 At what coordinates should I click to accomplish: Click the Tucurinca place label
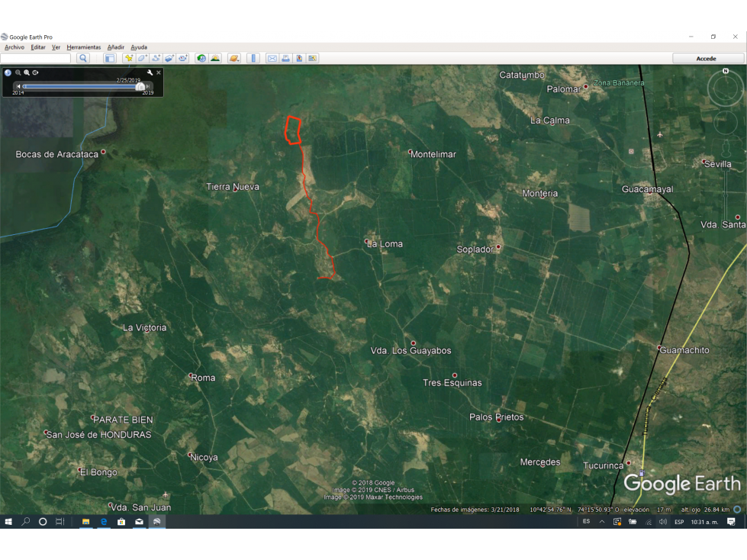point(603,465)
